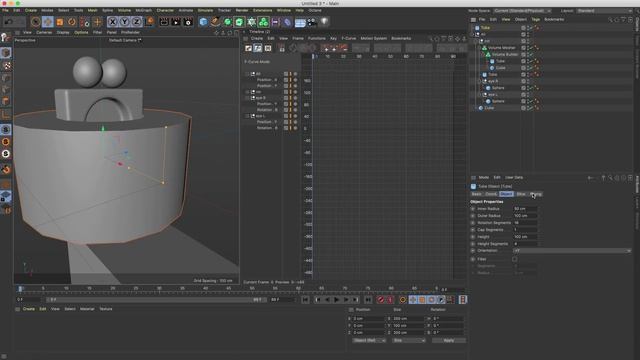
Task: Click the Render View clapperboard icon
Action: 164,22
